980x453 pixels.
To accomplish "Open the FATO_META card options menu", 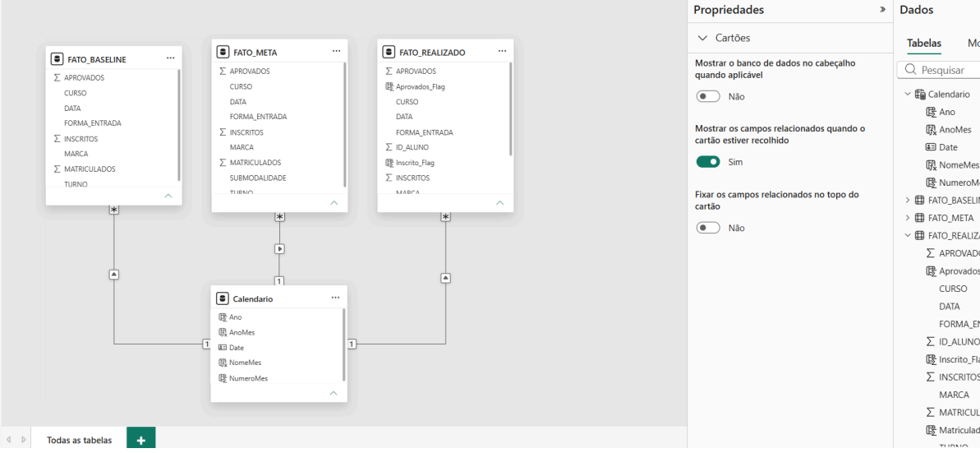I will [336, 51].
